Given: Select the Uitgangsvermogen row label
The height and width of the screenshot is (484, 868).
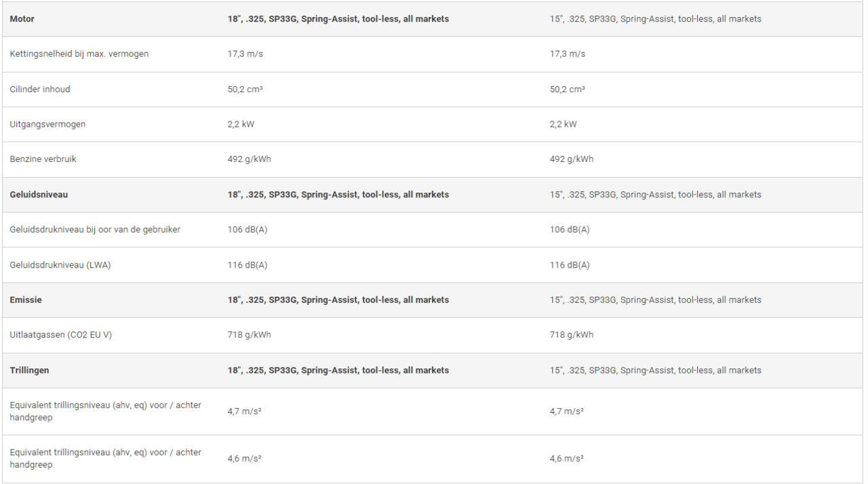Looking at the screenshot, I should pos(47,125).
